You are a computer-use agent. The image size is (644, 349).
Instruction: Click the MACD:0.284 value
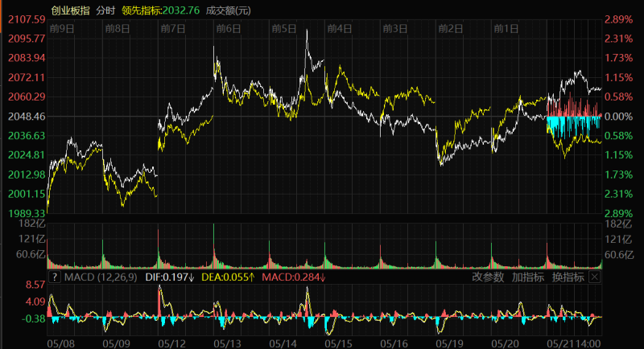(x=294, y=277)
